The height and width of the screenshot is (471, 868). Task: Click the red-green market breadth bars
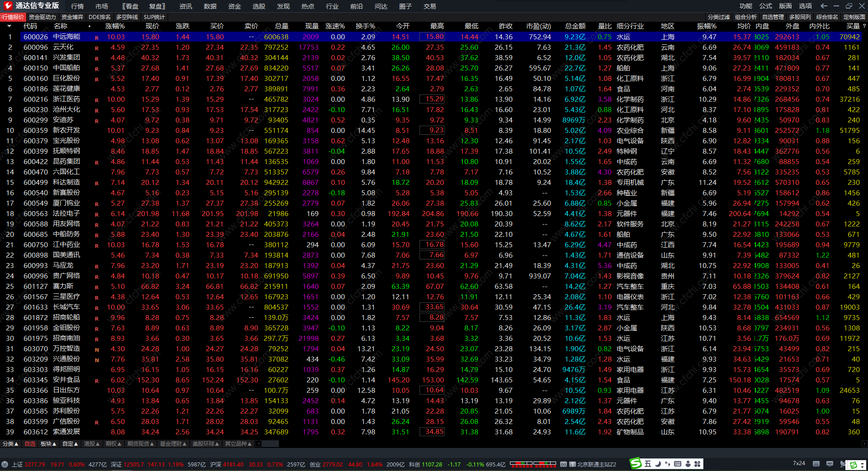point(533,464)
